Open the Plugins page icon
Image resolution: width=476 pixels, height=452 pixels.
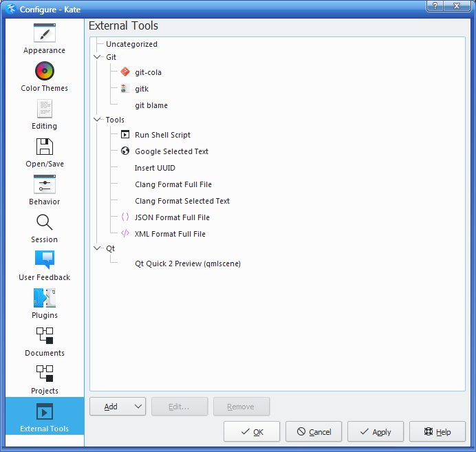point(45,298)
